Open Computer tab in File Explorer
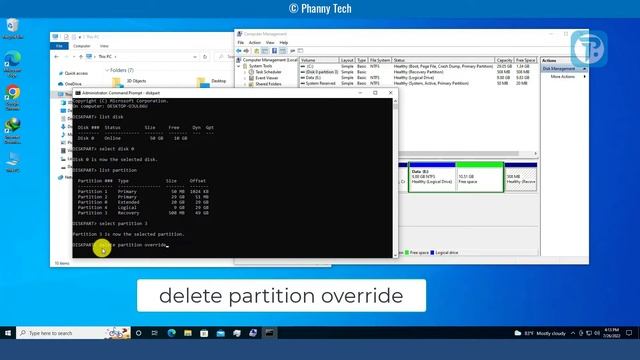Viewport: 640px width, 360px height. pos(82,46)
